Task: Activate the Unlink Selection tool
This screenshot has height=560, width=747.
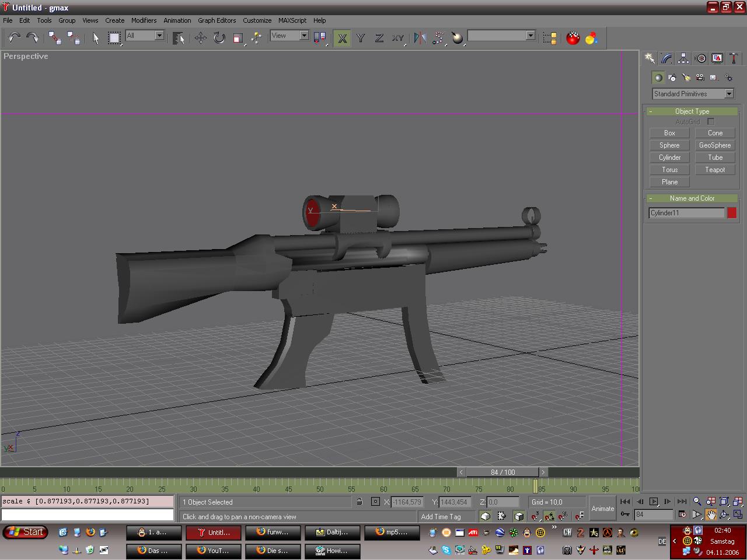Action: click(x=74, y=38)
